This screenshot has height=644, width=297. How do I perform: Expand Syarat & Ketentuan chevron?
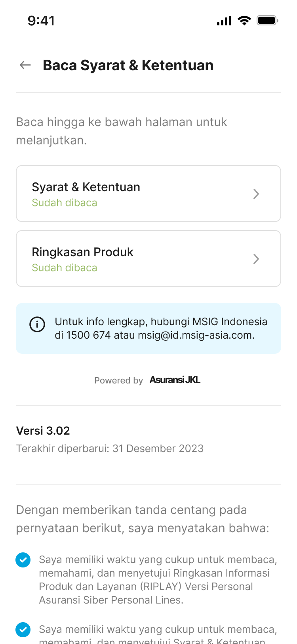(x=256, y=194)
